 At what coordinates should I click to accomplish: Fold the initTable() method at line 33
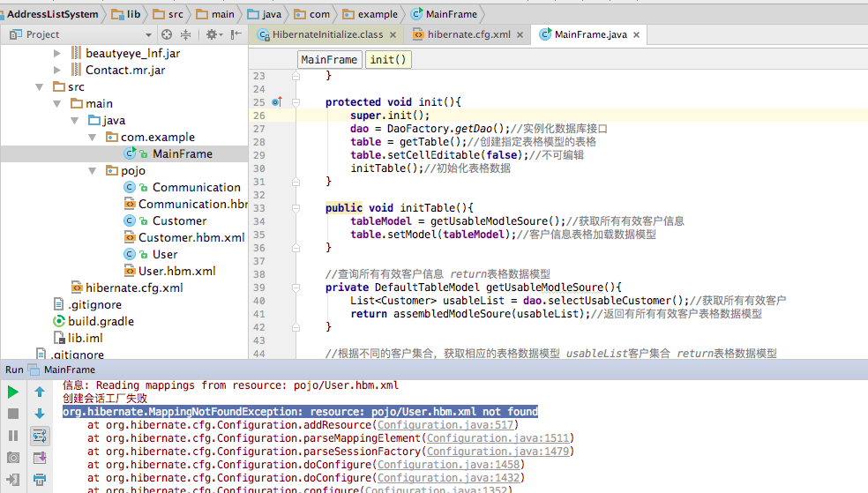296,209
